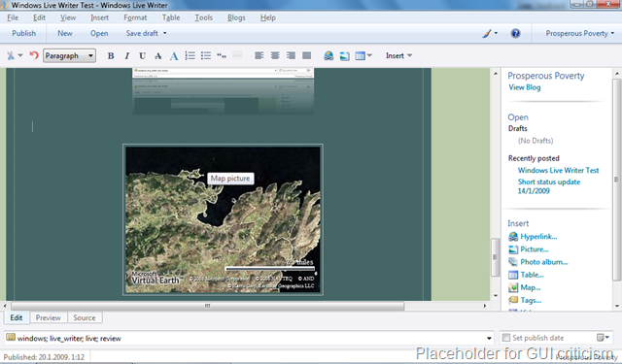
Task: Justify the text alignment
Action: tap(307, 55)
